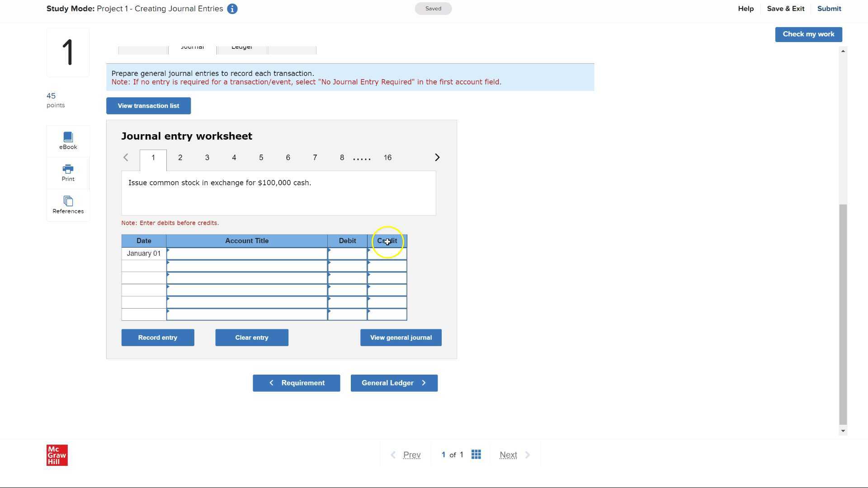Screen dimensions: 868x488
Task: Click the Check my work button
Action: click(808, 34)
